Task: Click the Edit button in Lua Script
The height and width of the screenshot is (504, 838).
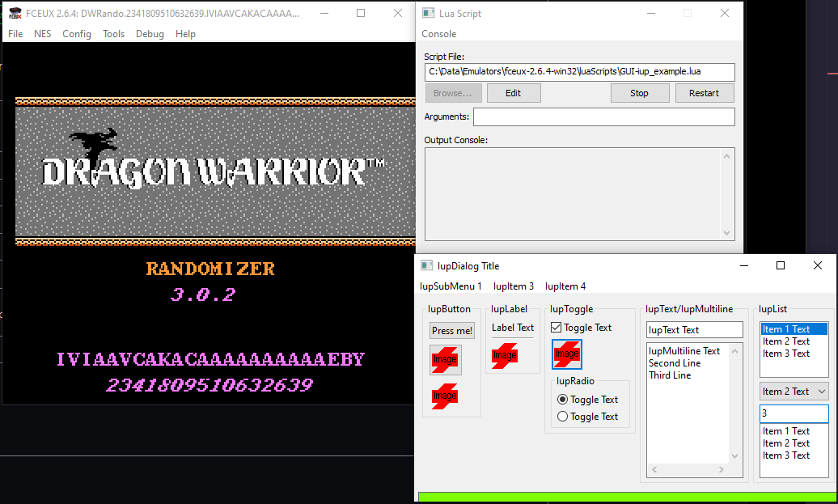Action: click(514, 93)
